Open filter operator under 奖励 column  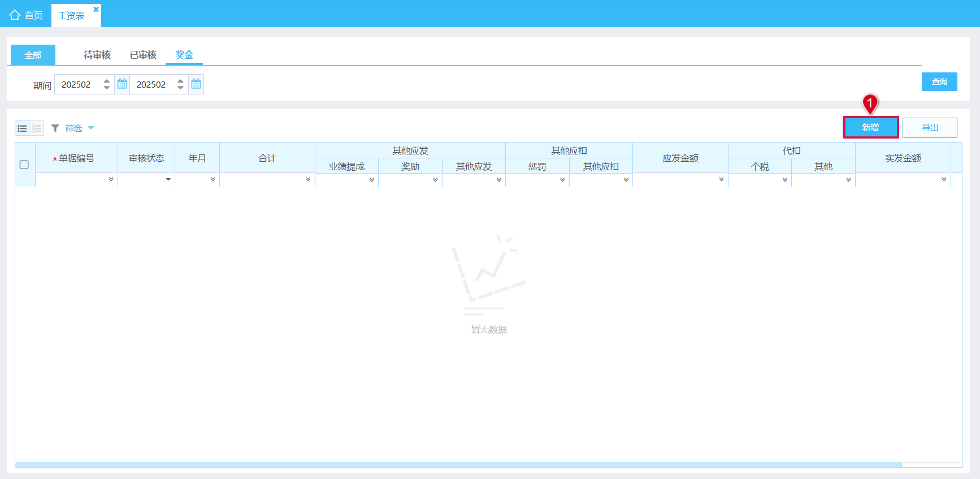point(435,180)
